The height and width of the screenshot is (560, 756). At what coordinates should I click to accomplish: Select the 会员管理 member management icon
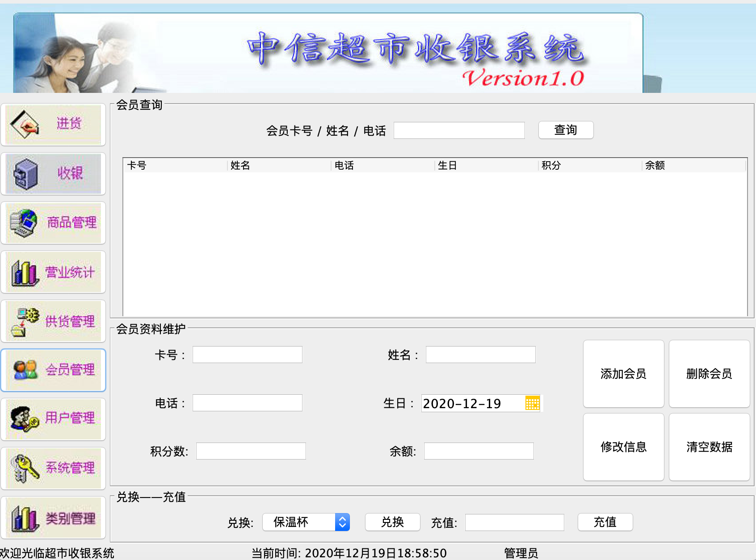pos(53,370)
